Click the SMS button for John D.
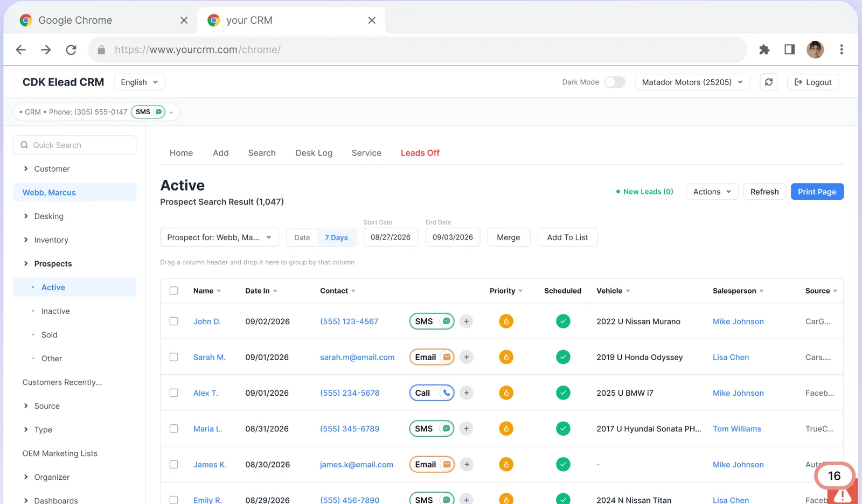The width and height of the screenshot is (862, 504). tap(432, 321)
